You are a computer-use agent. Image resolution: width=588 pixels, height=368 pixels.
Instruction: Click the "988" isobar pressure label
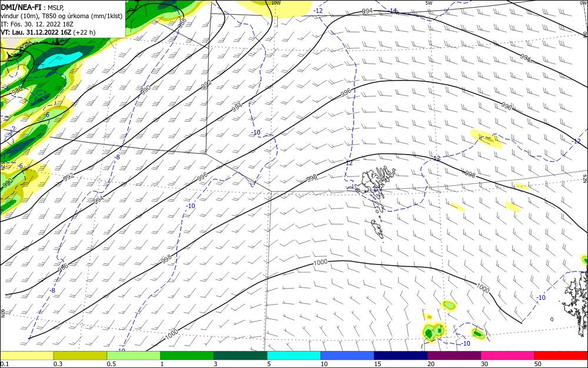(182, 23)
